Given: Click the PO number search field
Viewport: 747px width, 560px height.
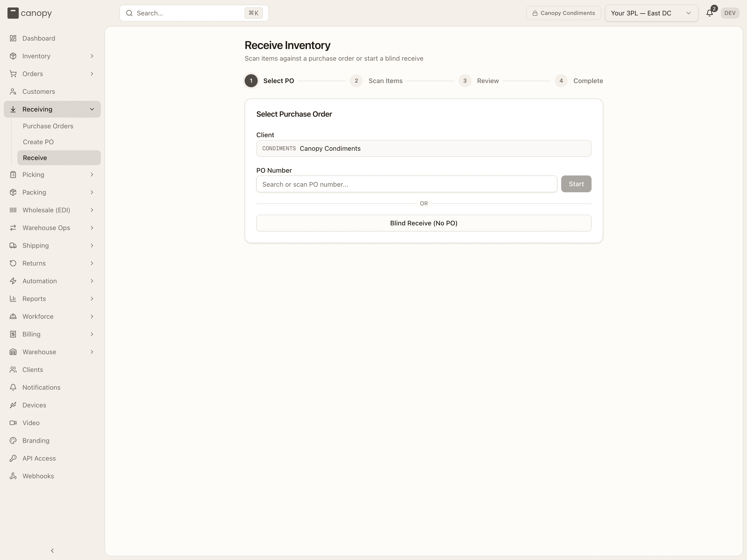Looking at the screenshot, I should click(407, 184).
